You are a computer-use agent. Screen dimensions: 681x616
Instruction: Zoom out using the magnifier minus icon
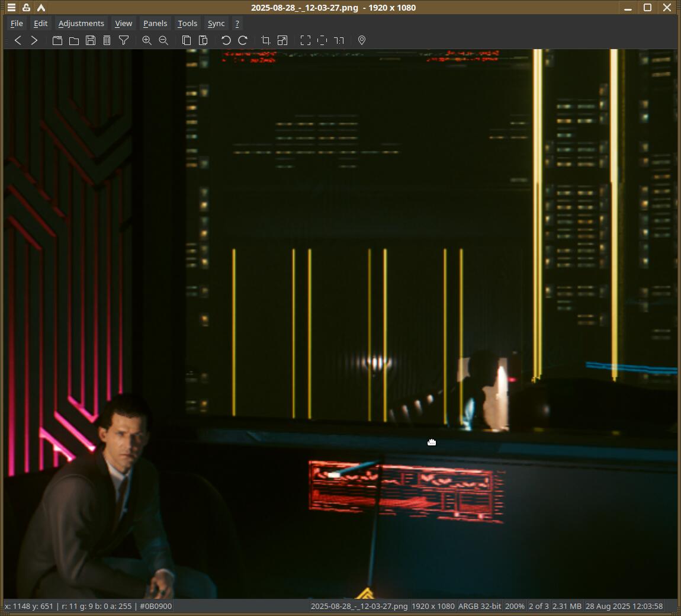click(163, 40)
